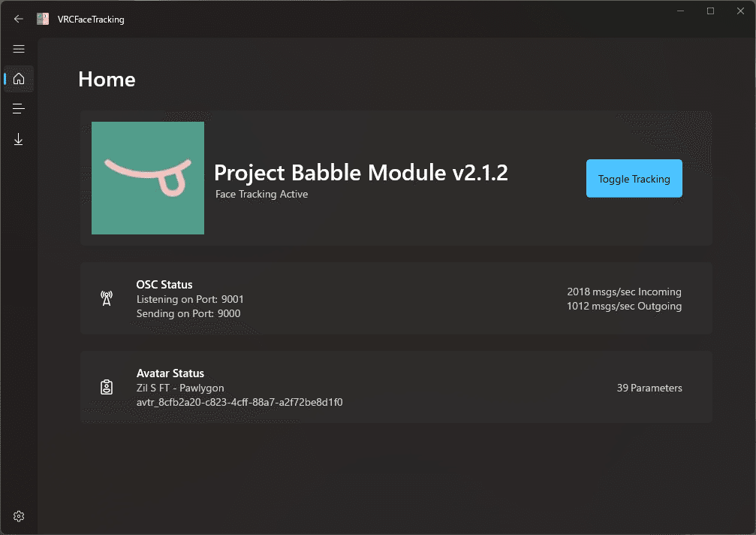Open the Module Registry via the download icon

pyautogui.click(x=19, y=138)
